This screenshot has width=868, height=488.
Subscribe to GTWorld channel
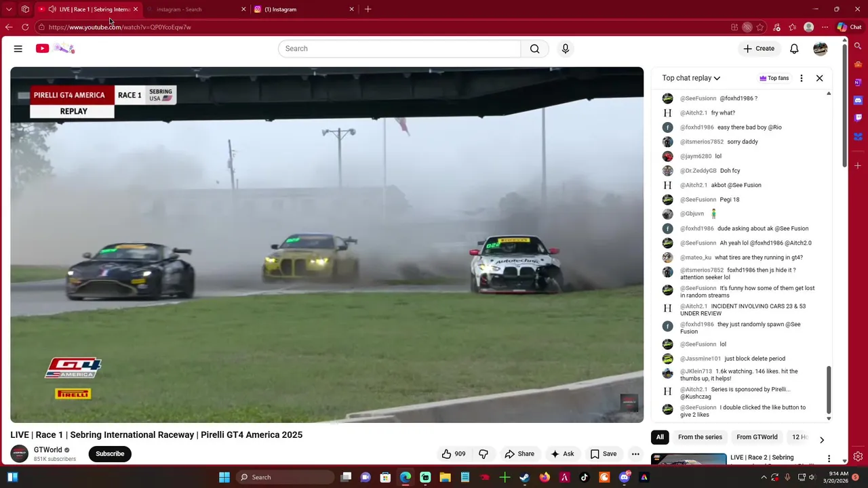pyautogui.click(x=110, y=454)
